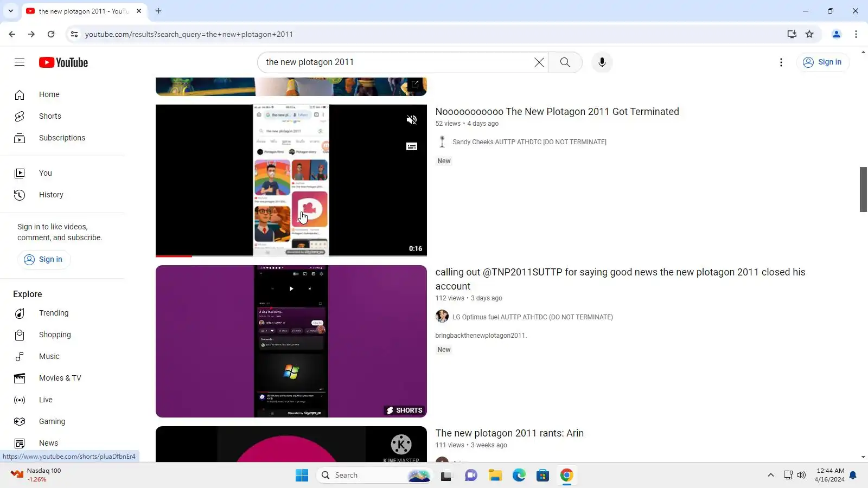Open the Chrome three-dot menu

[x=856, y=34]
